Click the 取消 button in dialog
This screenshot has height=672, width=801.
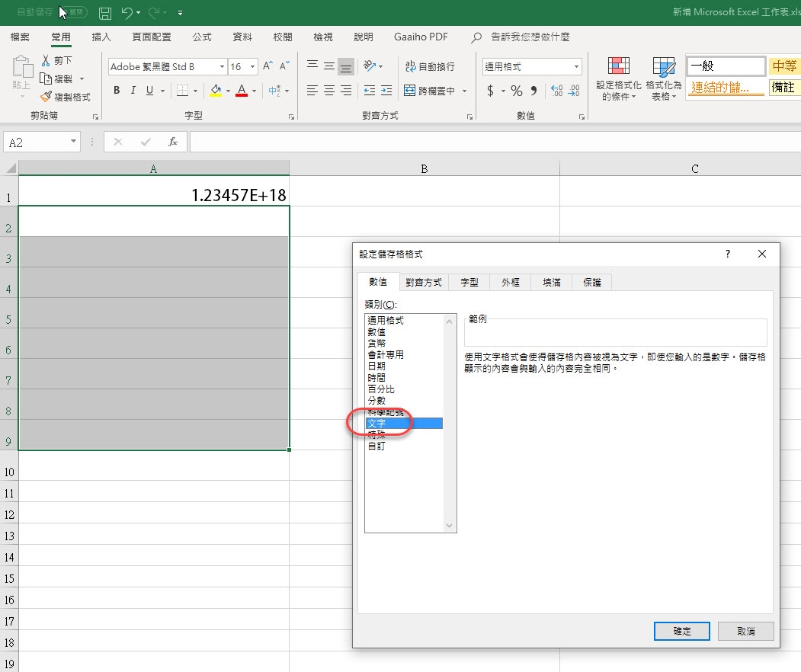745,631
